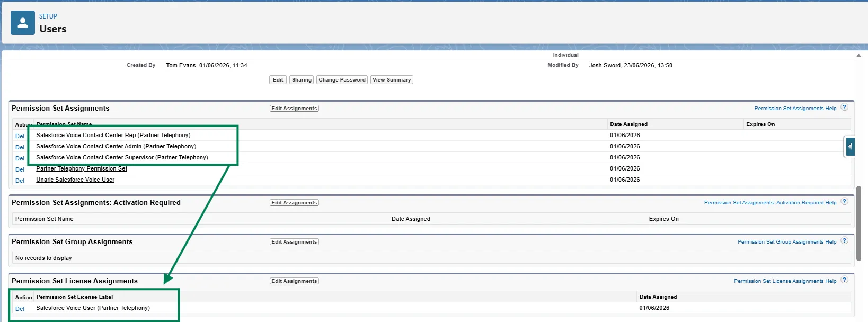Click the SETUP breadcrumb text
The image size is (868, 323).
(48, 16)
